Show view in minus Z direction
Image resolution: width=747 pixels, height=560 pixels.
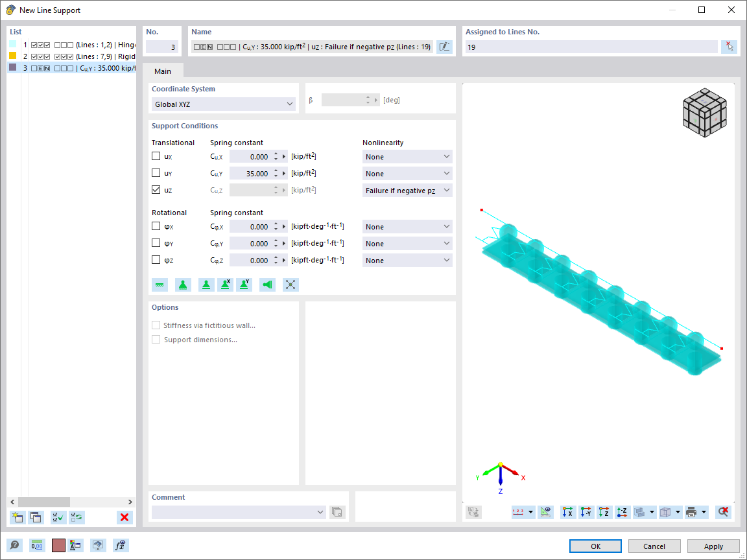622,513
